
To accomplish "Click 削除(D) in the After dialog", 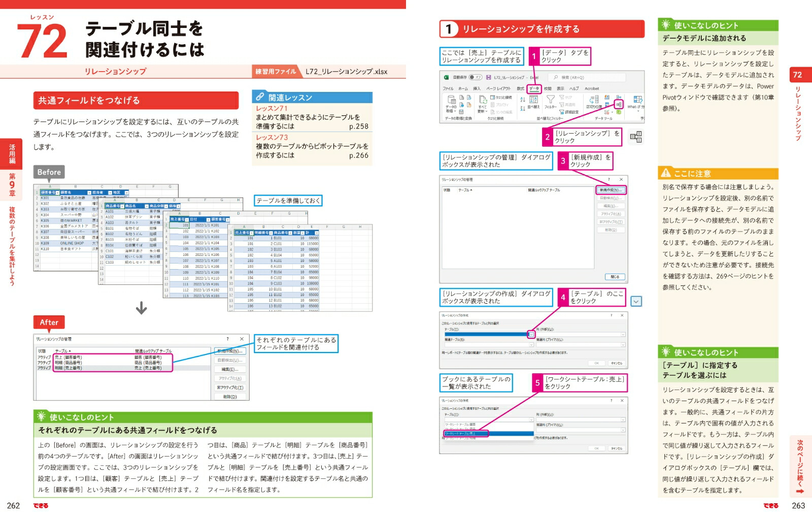I will pos(230,397).
